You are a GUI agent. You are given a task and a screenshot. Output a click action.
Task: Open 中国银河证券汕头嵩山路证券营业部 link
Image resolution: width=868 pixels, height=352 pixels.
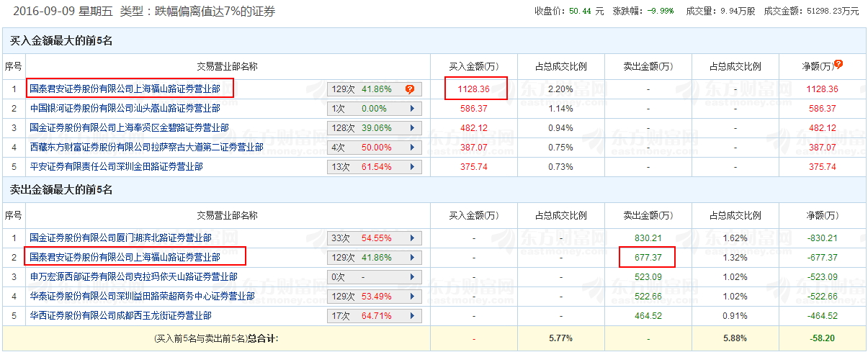point(125,108)
